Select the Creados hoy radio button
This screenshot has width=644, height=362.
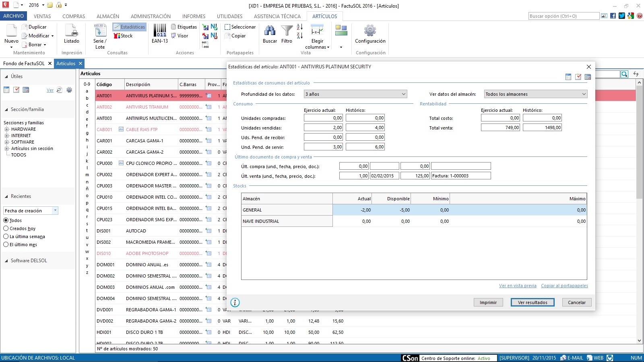pyautogui.click(x=6, y=228)
